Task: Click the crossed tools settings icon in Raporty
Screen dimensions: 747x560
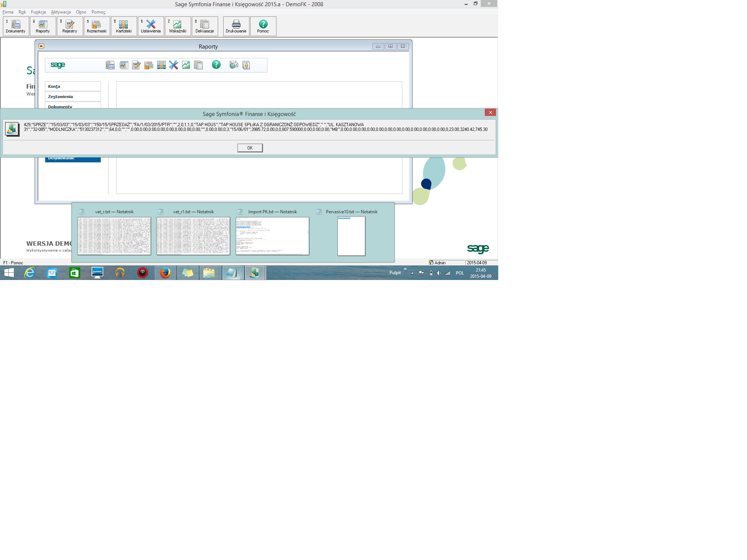Action: point(174,65)
